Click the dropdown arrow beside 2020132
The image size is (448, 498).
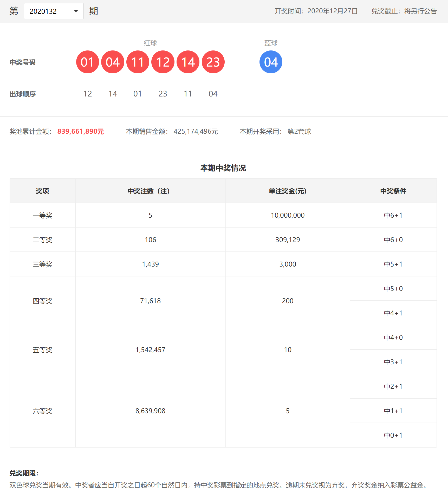tap(76, 11)
